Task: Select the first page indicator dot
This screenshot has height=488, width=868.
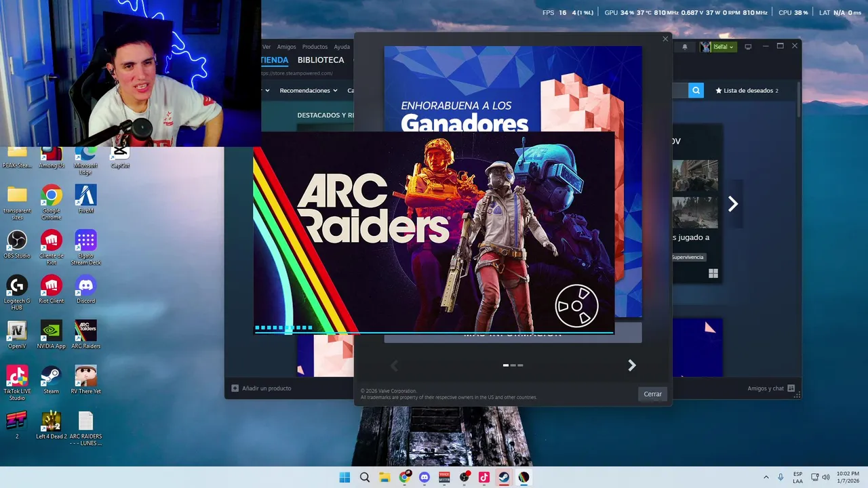Action: pyautogui.click(x=506, y=365)
